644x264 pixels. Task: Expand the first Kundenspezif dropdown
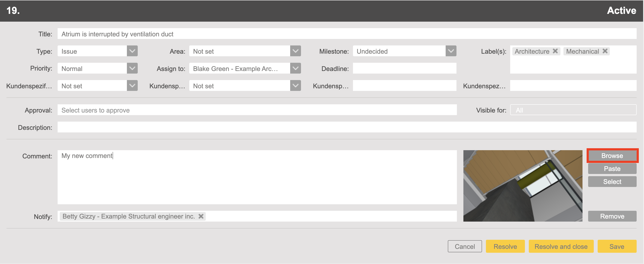coord(132,86)
